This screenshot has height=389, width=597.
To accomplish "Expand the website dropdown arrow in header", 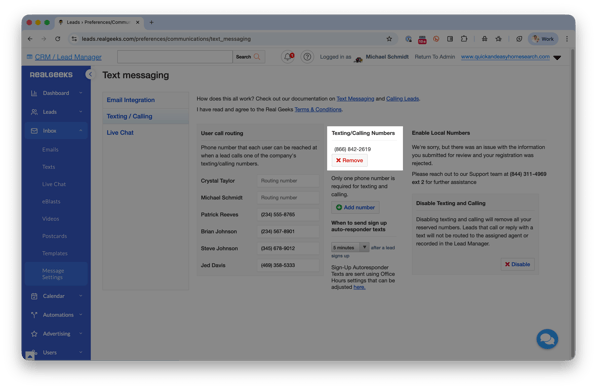I will tap(557, 58).
